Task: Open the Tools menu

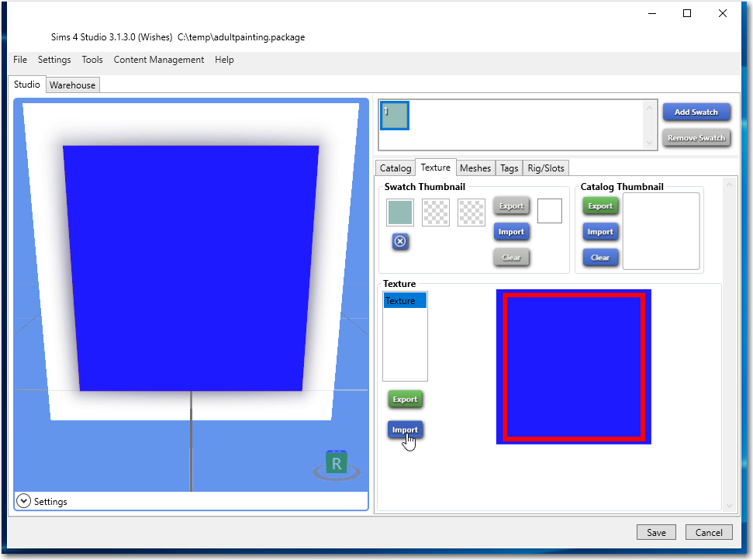Action: 92,60
